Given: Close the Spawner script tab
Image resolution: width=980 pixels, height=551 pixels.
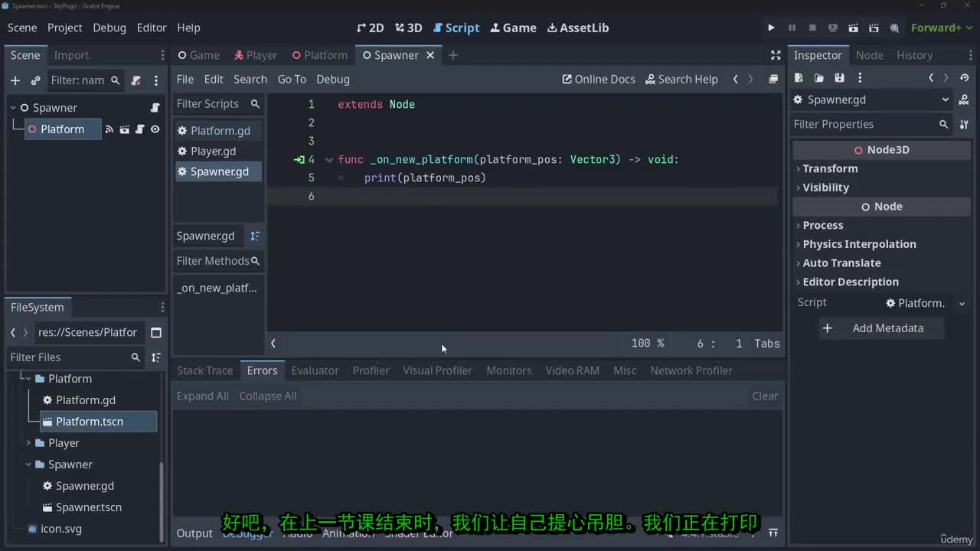Looking at the screenshot, I should click(430, 55).
